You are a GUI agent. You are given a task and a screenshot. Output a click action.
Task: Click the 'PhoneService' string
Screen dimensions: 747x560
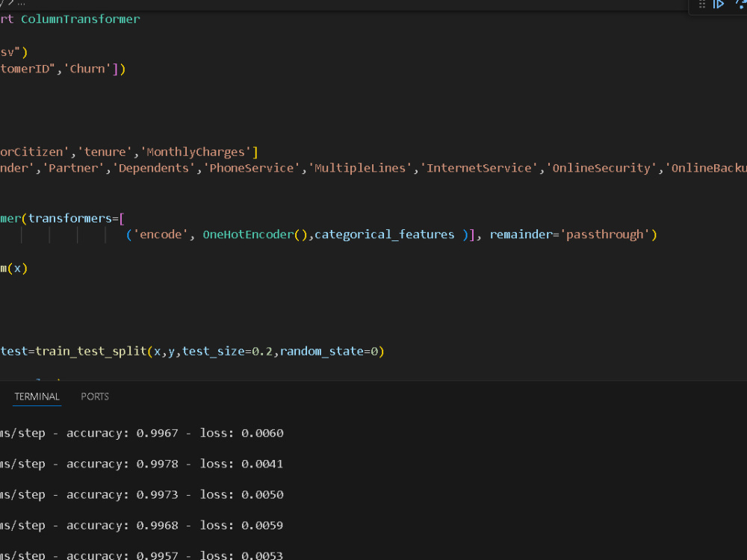point(252,168)
